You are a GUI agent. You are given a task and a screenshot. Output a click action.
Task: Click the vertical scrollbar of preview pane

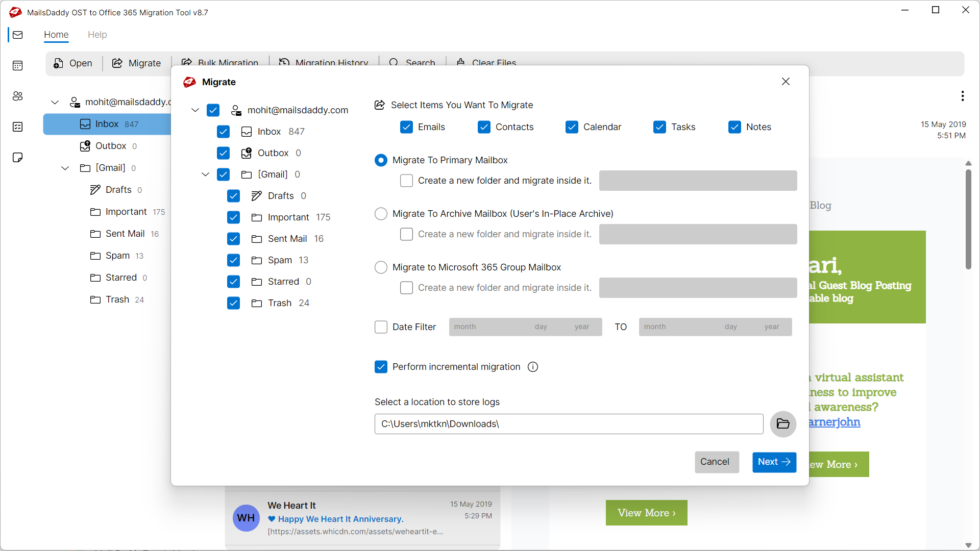point(968,219)
